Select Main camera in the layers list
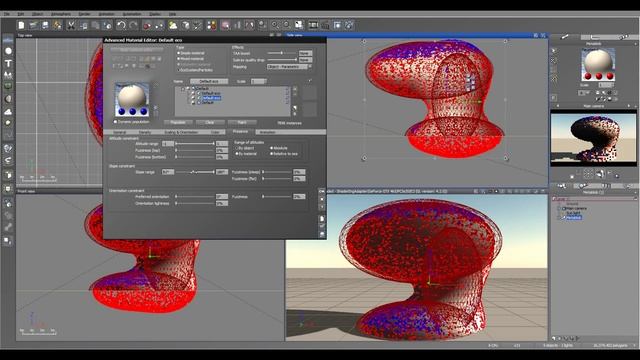The height and width of the screenshot is (360, 640). click(576, 208)
